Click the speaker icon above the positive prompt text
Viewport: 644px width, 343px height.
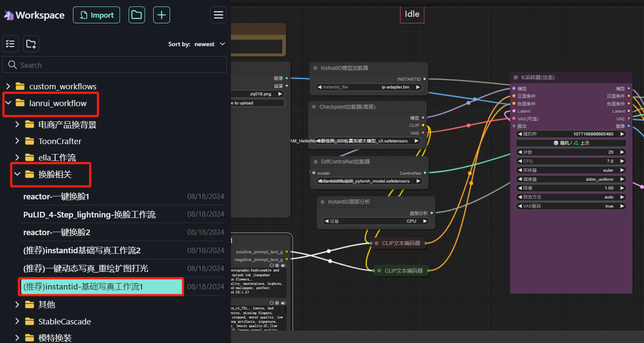click(283, 265)
